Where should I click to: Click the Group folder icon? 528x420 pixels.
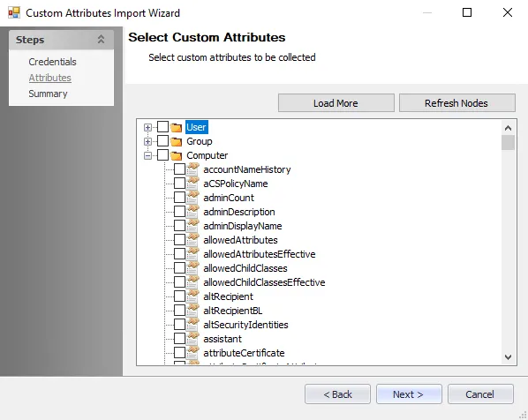176,142
